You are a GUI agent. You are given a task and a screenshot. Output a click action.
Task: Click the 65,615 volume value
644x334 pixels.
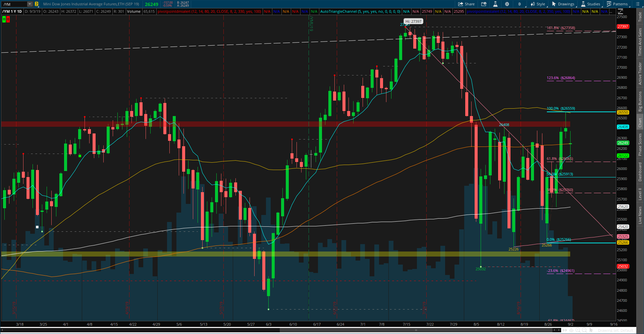coord(149,11)
